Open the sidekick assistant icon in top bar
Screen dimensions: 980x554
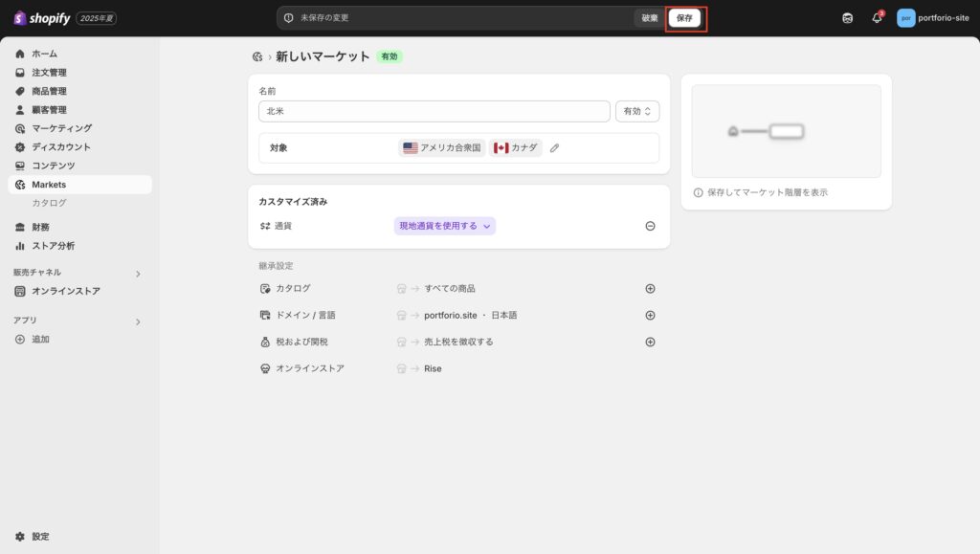coord(847,18)
